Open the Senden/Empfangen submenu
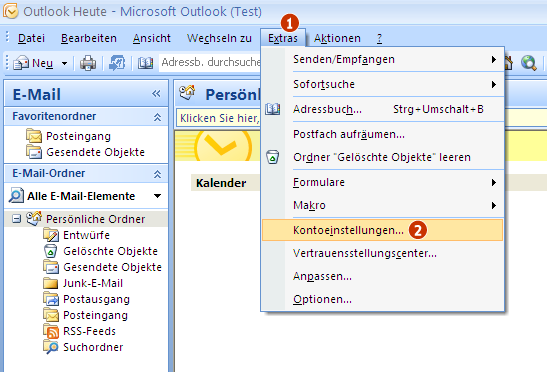 click(x=383, y=59)
